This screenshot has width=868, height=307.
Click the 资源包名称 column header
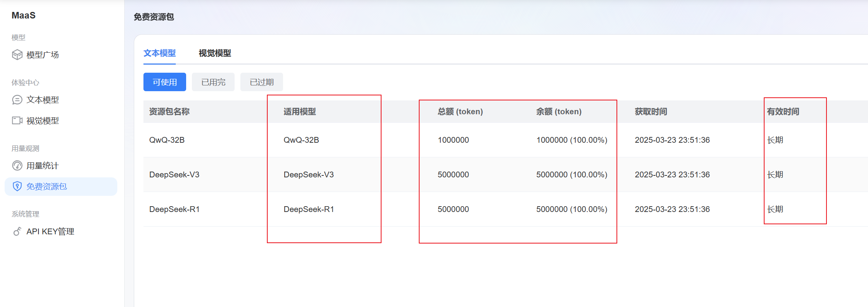[169, 112]
